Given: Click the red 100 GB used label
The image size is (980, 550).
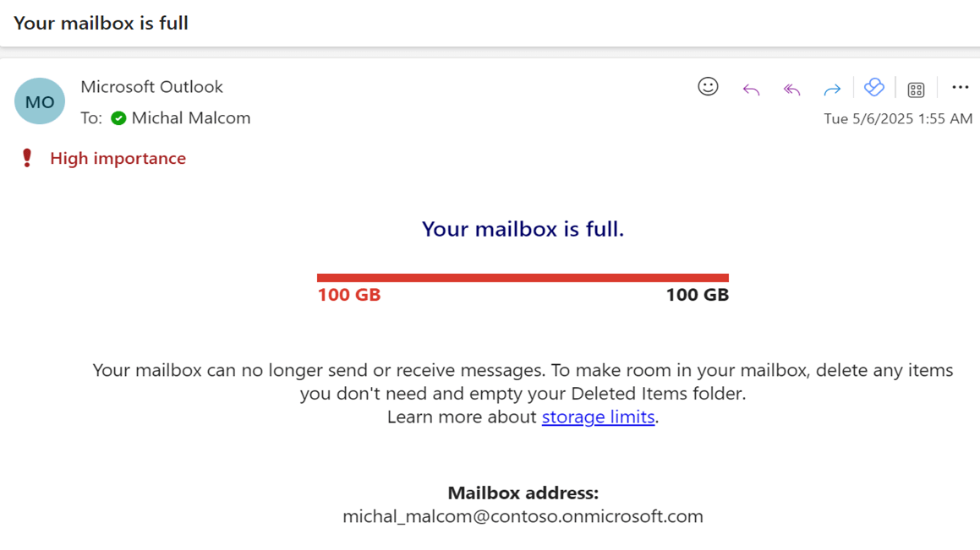Looking at the screenshot, I should click(349, 295).
